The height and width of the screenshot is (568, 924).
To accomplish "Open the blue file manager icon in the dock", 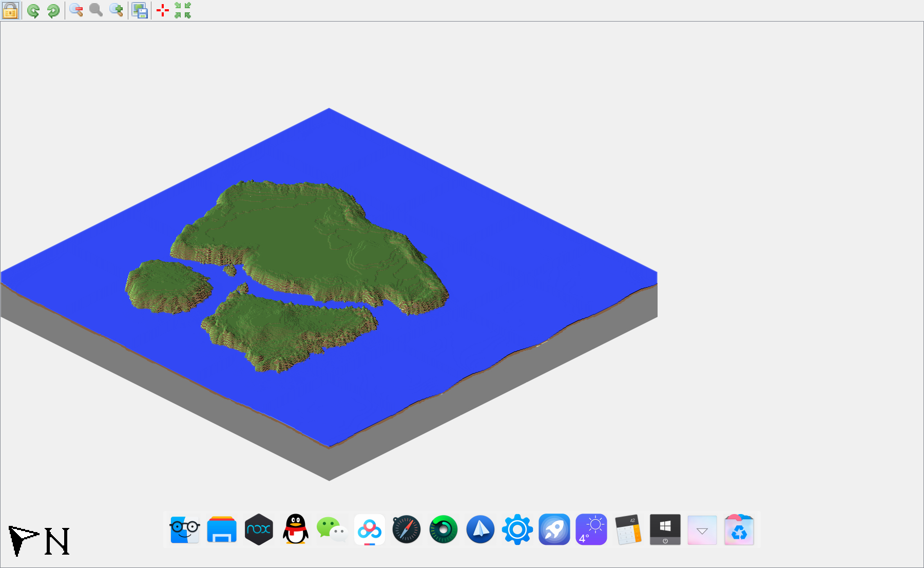I will (222, 529).
